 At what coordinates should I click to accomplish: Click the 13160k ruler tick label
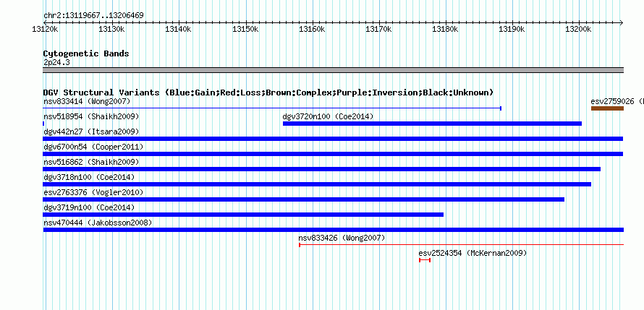click(312, 29)
